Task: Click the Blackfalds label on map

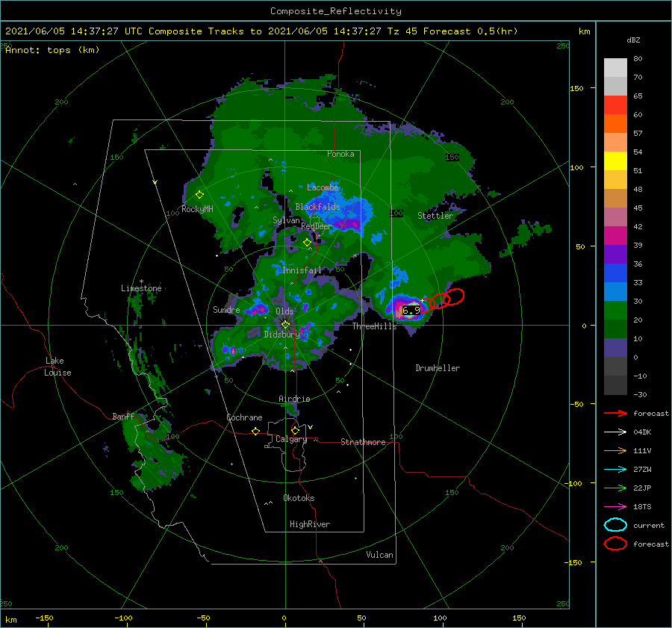Action: (317, 207)
